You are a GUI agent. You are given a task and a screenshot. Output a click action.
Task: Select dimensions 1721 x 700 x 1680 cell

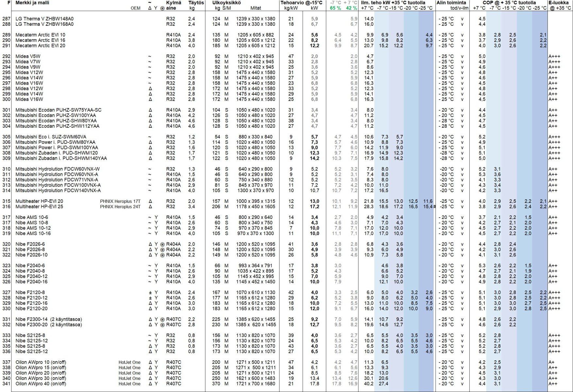[x=256, y=384]
